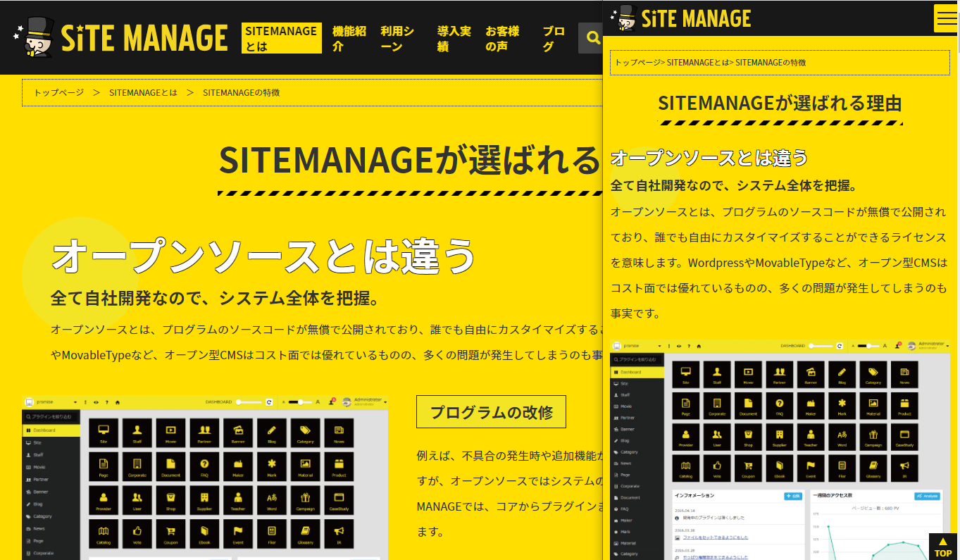Click the Vote thumbs-up tile in desktop dashboard
The image size is (960, 560).
click(x=137, y=534)
